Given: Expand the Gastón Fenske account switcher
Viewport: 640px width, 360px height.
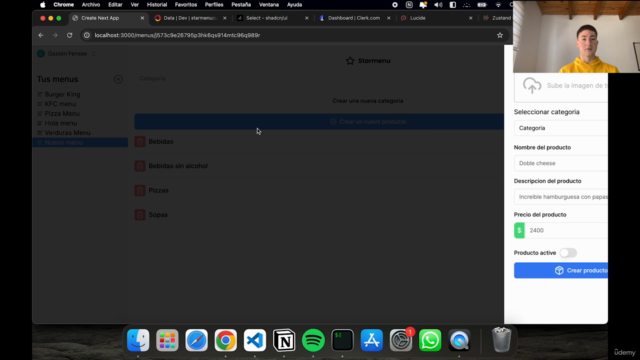Looking at the screenshot, I should [x=67, y=53].
